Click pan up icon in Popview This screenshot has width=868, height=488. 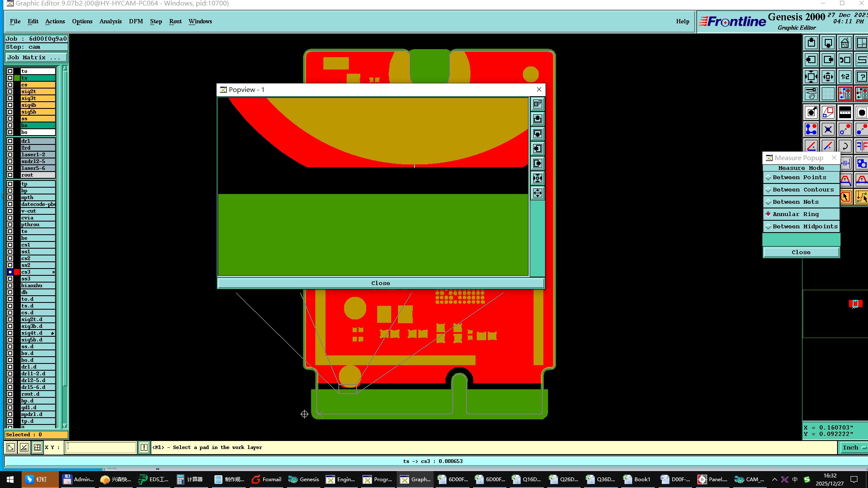(x=537, y=119)
